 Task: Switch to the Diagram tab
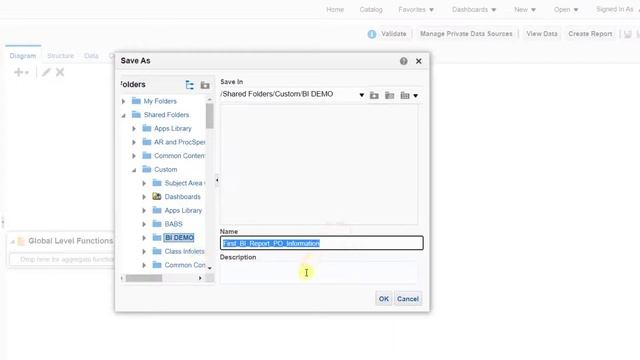(23, 56)
